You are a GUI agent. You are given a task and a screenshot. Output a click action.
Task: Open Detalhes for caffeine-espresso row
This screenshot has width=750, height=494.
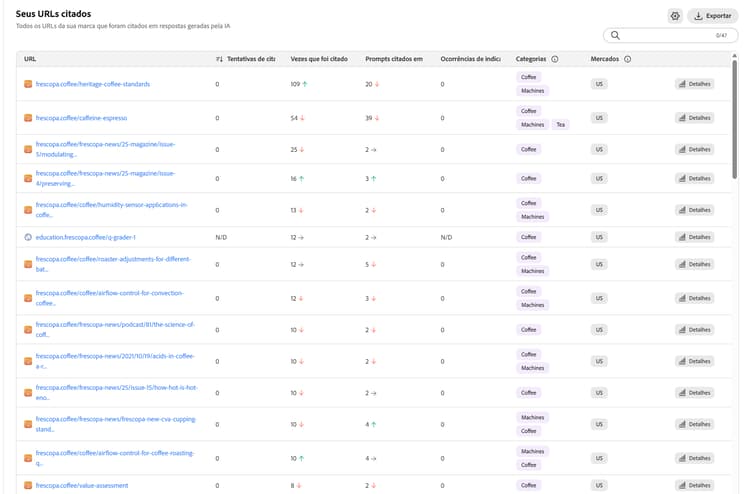tap(695, 118)
